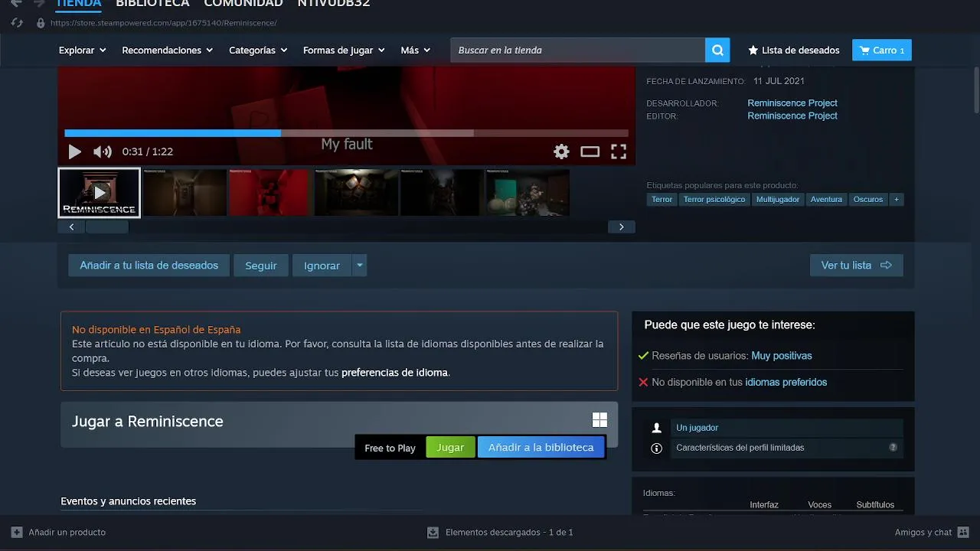Play the trailer video
Viewport: 980px width, 551px height.
coord(74,152)
